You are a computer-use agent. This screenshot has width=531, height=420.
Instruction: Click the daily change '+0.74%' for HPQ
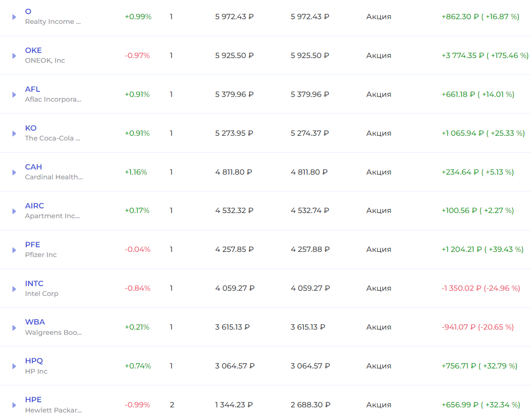click(x=138, y=366)
